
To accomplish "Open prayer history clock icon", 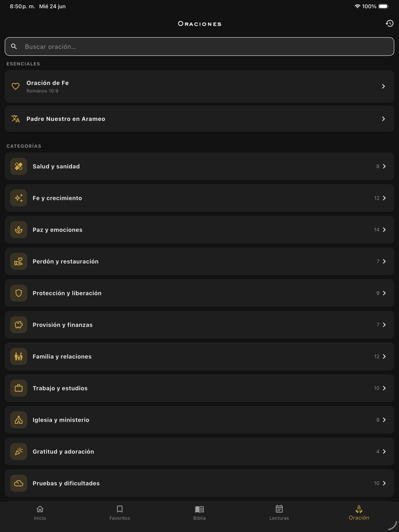I will (x=390, y=24).
